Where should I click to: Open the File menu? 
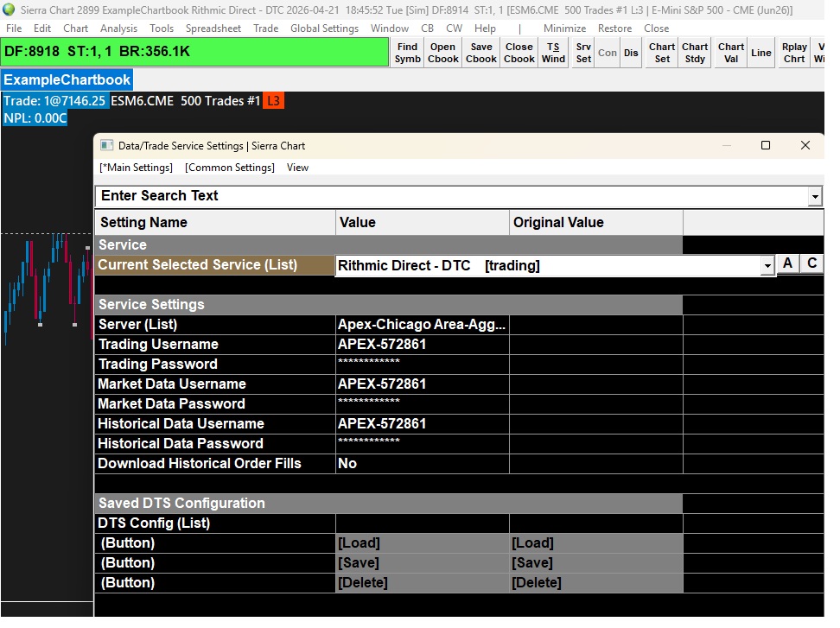(x=14, y=29)
